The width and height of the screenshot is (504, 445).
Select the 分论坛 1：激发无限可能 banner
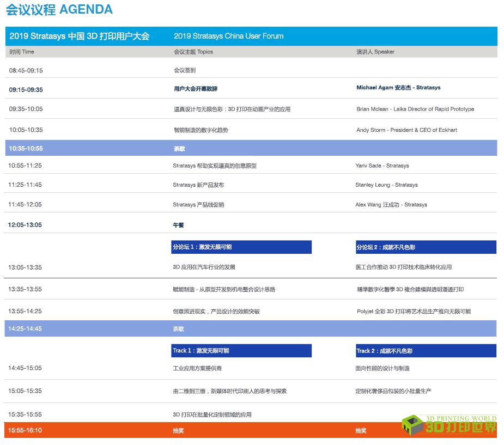[x=241, y=247]
